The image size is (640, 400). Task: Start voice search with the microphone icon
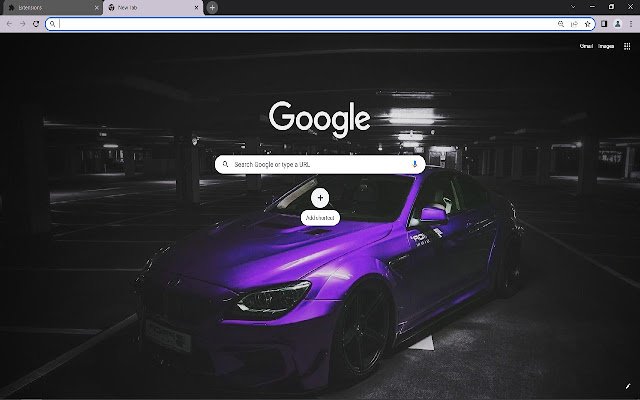415,164
